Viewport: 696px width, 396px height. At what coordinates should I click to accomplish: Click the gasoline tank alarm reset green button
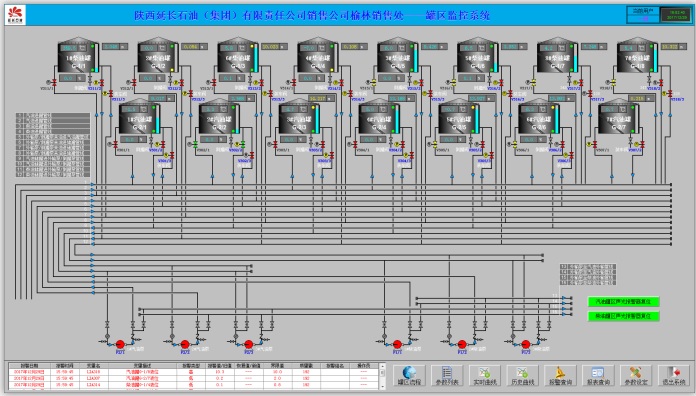coord(623,301)
